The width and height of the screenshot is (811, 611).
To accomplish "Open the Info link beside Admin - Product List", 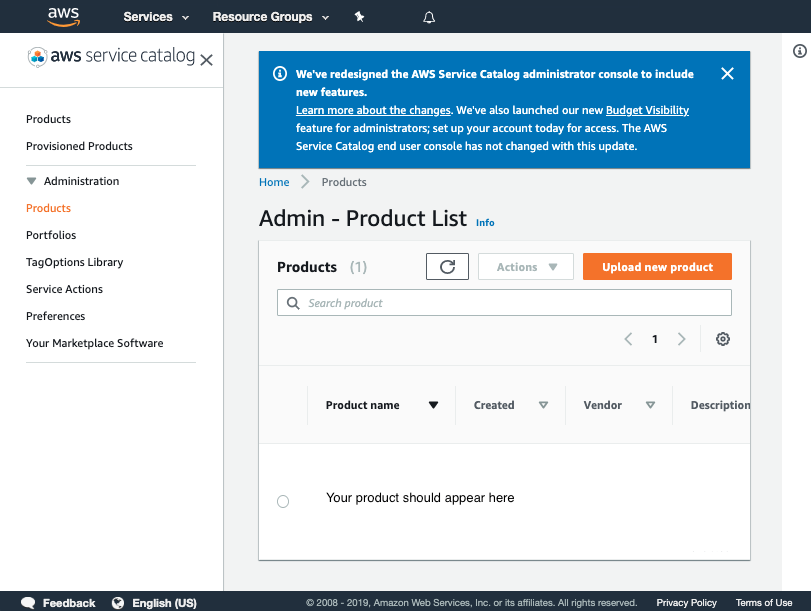I will pyautogui.click(x=485, y=222).
